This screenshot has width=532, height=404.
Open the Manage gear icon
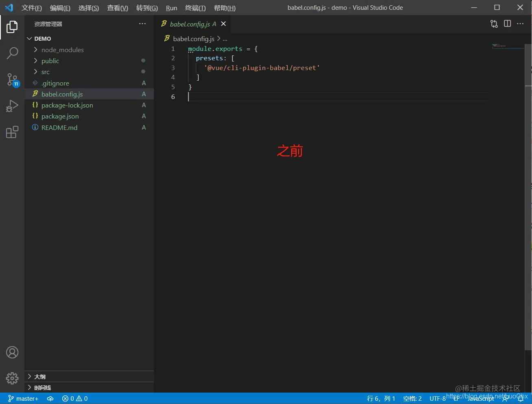tap(12, 378)
